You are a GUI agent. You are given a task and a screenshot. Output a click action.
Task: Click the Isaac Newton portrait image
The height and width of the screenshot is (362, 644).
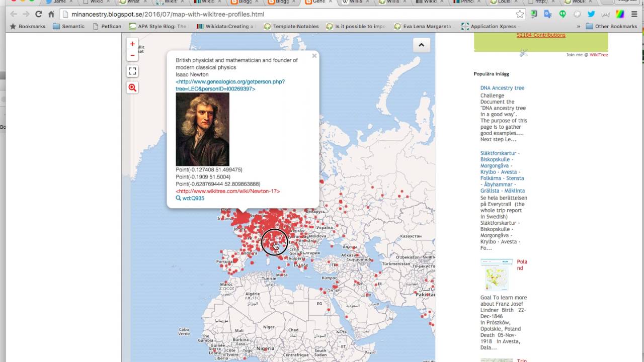202,129
